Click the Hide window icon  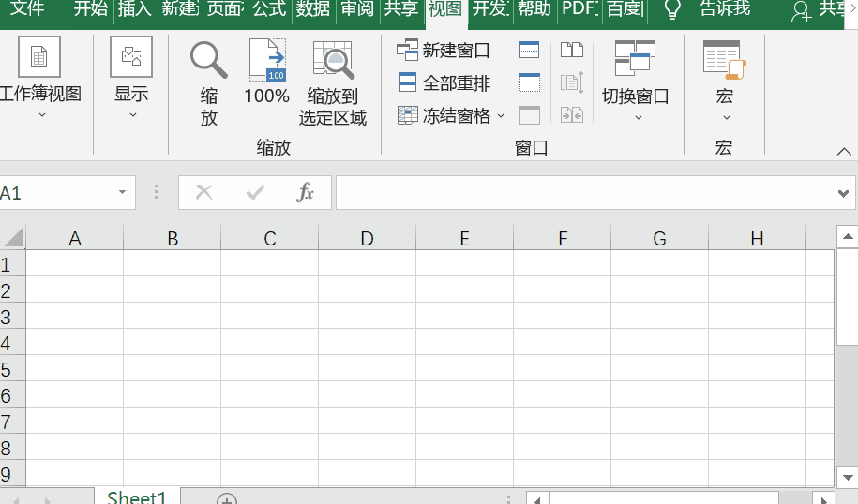[529, 82]
